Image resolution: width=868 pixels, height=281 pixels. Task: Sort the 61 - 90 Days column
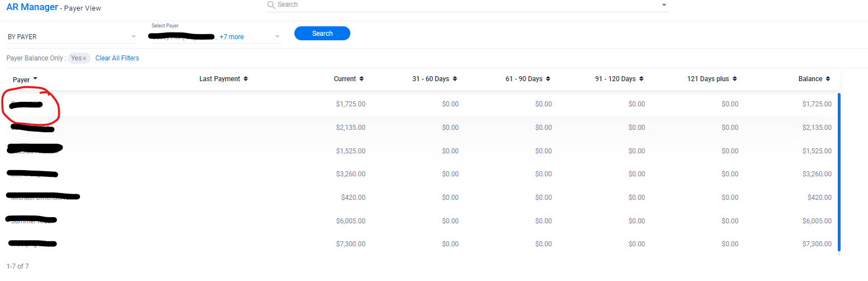click(548, 79)
